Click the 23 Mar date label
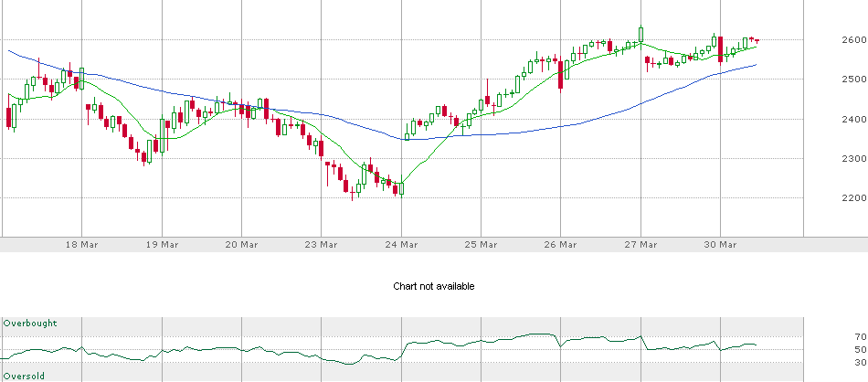The height and width of the screenshot is (382, 868). tap(322, 244)
